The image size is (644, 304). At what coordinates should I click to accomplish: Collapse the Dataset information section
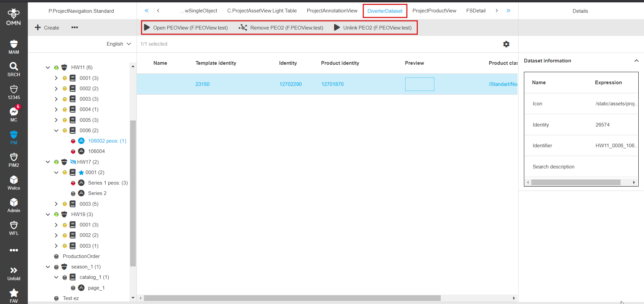(x=636, y=61)
